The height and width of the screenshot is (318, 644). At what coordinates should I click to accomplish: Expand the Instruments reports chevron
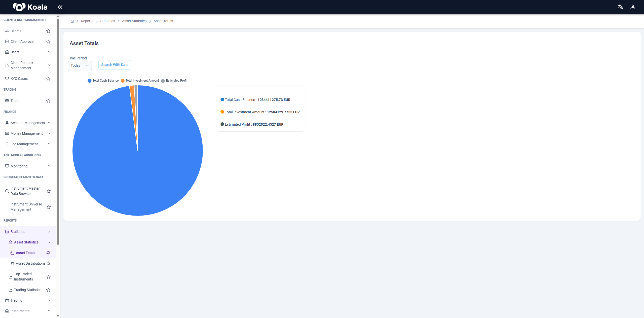(x=49, y=311)
